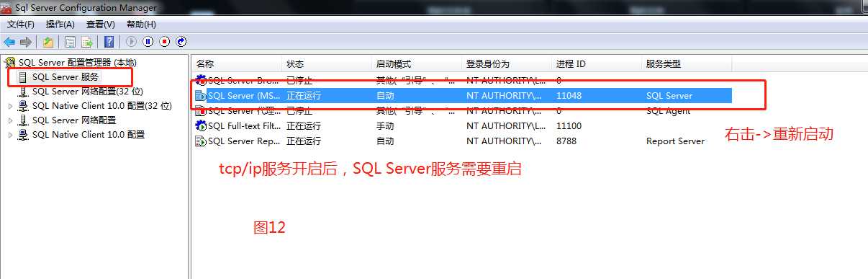Click the SQL Server Agent service icon
This screenshot has width=868, height=279.
(201, 110)
